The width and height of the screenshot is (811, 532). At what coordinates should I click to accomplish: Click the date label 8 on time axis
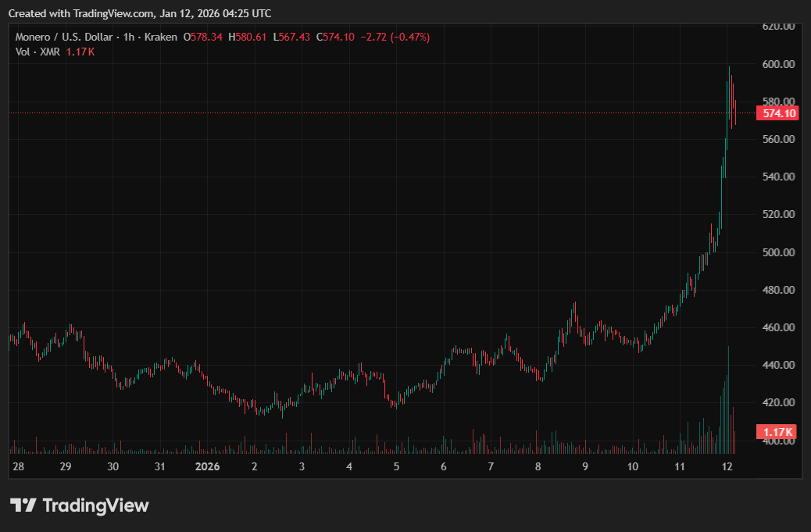coord(538,466)
